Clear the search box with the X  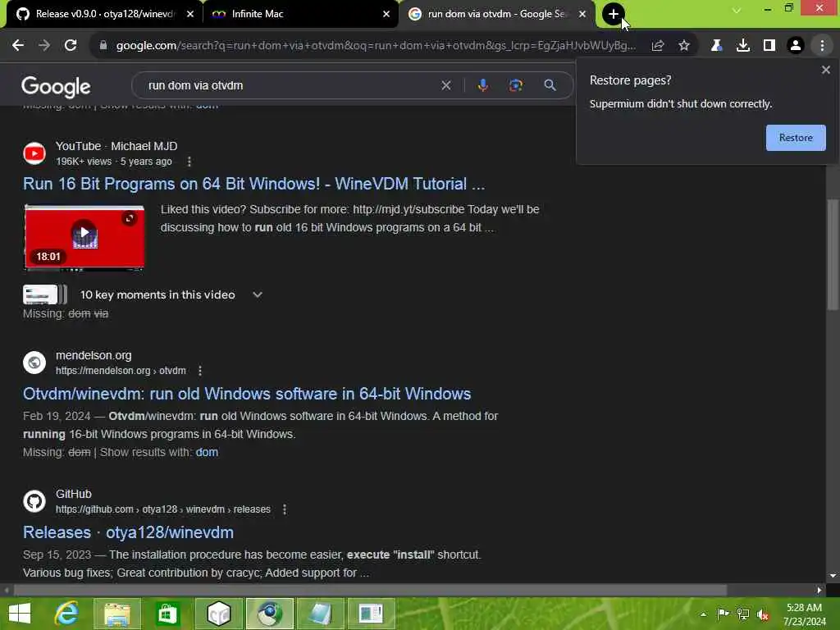(445, 85)
